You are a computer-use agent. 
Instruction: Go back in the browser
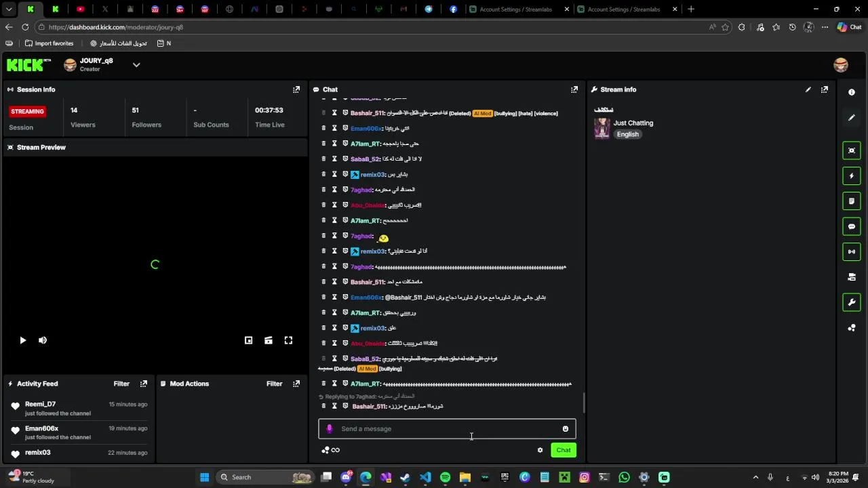pyautogui.click(x=9, y=27)
